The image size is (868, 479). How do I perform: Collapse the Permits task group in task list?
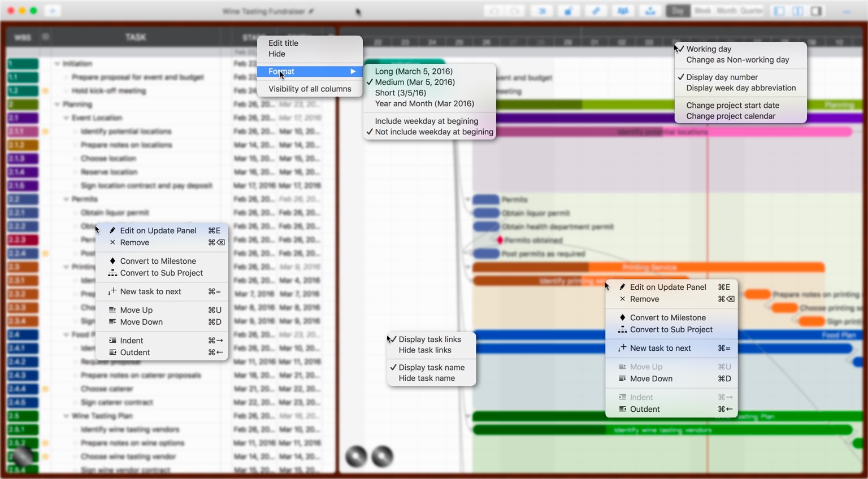click(x=66, y=199)
